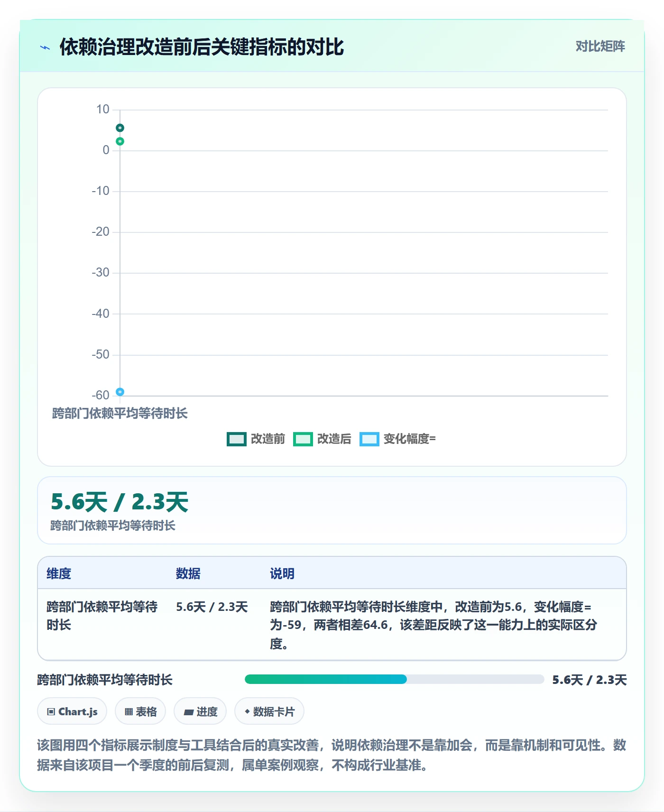Click the y-axis tick label -30

[x=101, y=273]
